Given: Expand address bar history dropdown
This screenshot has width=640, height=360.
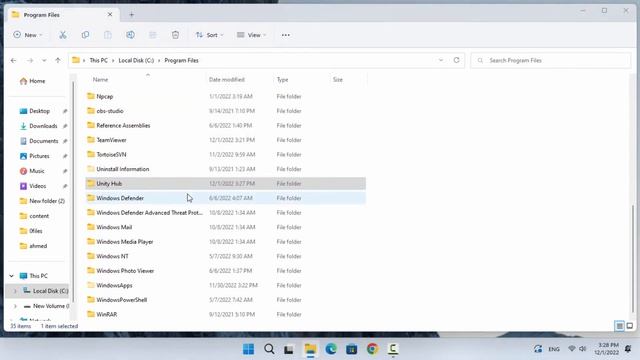Looking at the screenshot, I should point(441,60).
